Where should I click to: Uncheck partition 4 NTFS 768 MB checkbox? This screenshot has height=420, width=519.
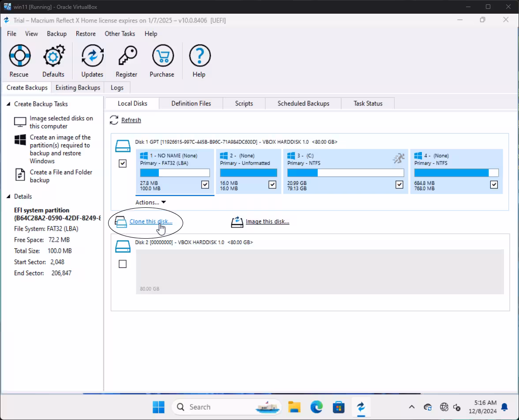pyautogui.click(x=494, y=185)
